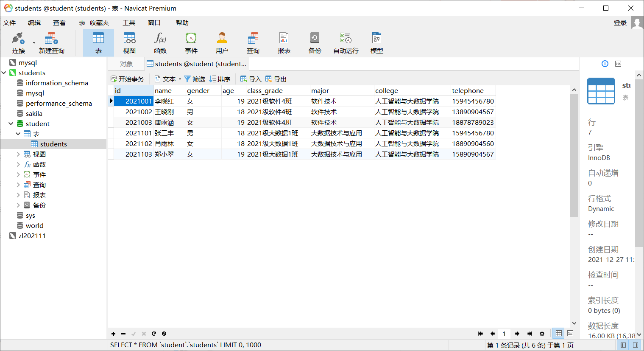Viewport: 644px width, 351px height.
Task: Collapse the student database node
Action: coord(11,124)
